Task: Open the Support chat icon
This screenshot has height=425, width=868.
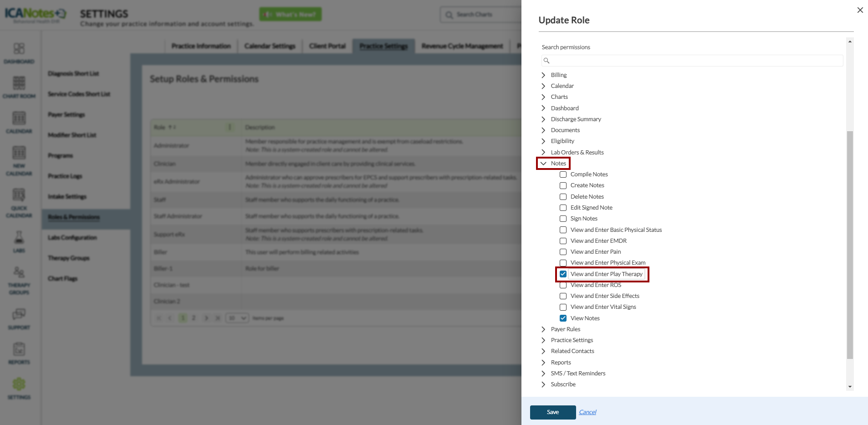Action: [x=19, y=315]
